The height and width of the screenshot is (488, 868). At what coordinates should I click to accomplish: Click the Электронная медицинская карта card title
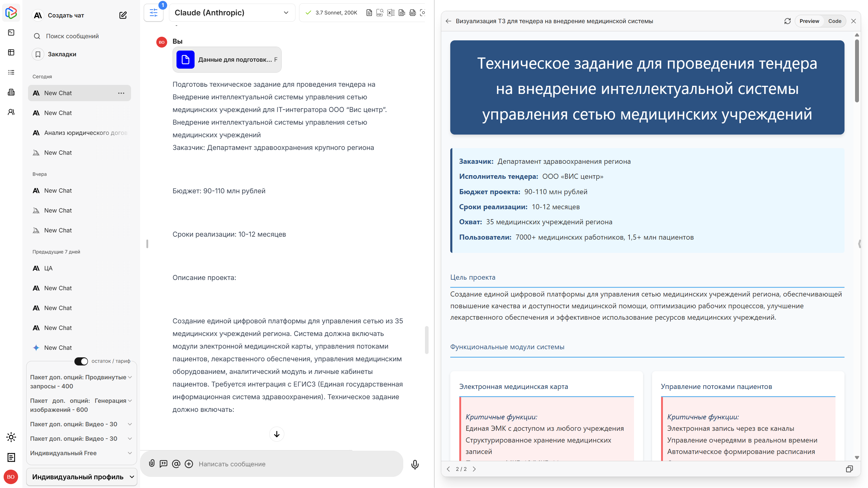514,387
